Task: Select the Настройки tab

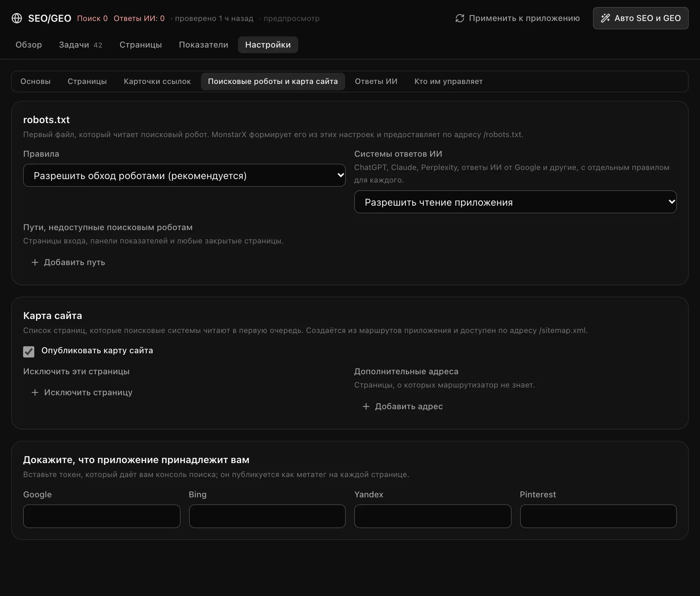Action: click(268, 45)
